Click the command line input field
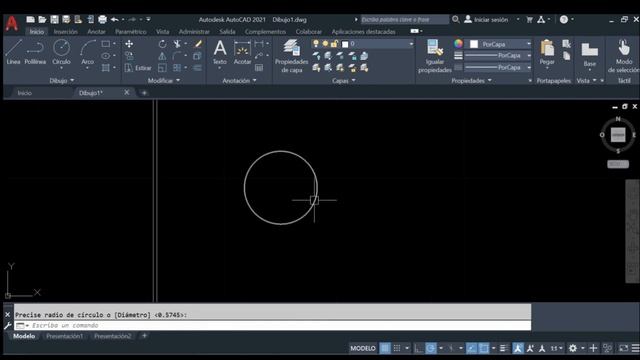The height and width of the screenshot is (360, 640). tap(273, 325)
